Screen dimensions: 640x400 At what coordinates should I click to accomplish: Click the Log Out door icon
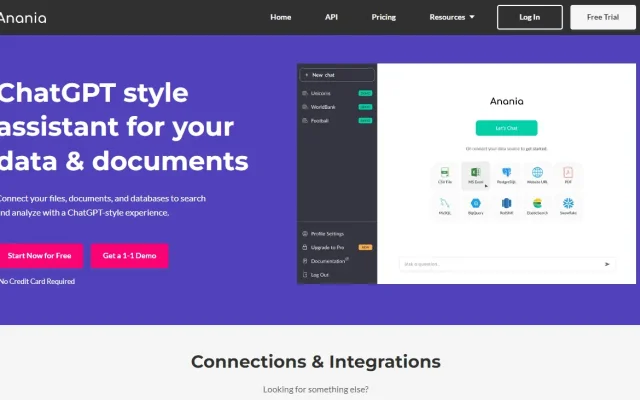304,275
